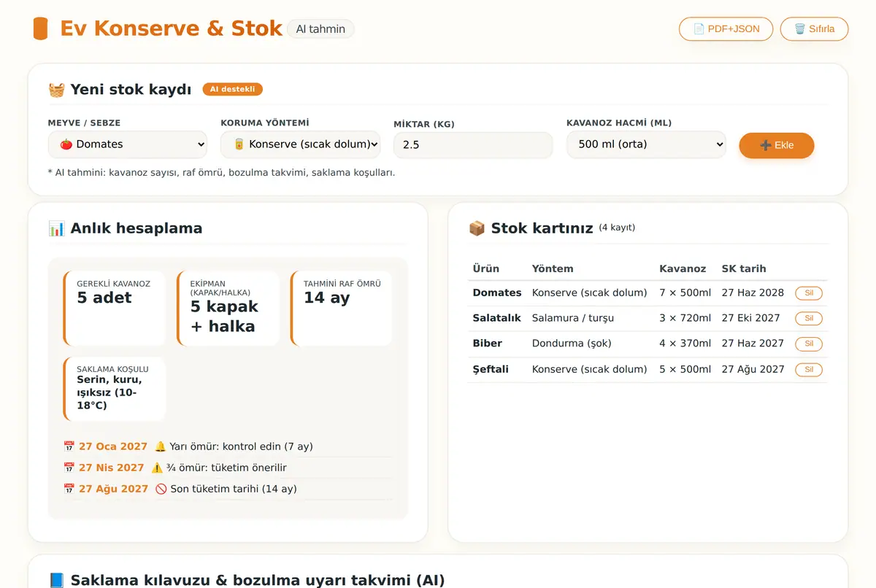
Task: Click the basket icon beside Yeni stok kaydı
Action: click(56, 90)
